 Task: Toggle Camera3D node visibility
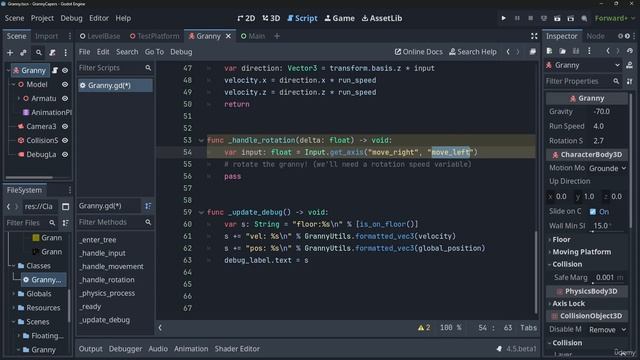(65, 127)
